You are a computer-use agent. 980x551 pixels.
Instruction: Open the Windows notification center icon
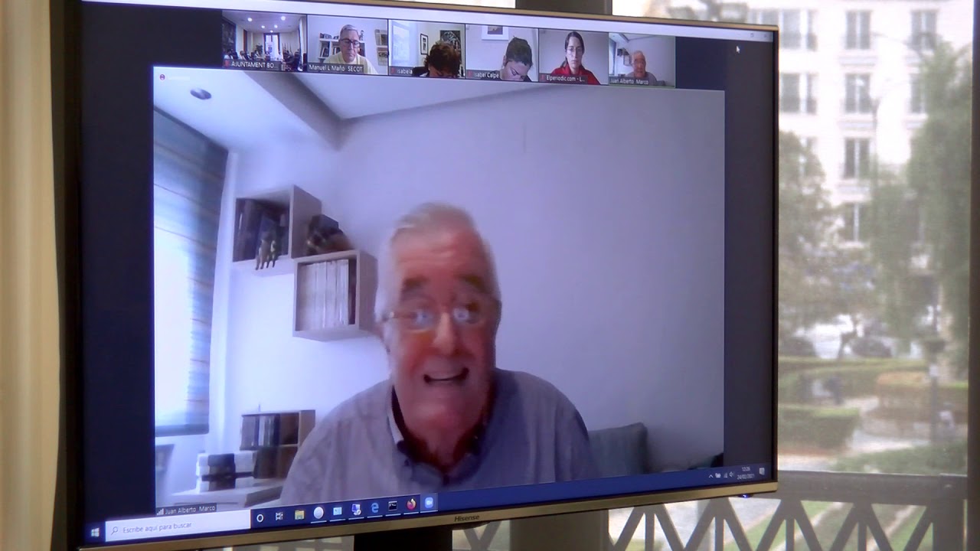pos(762,471)
